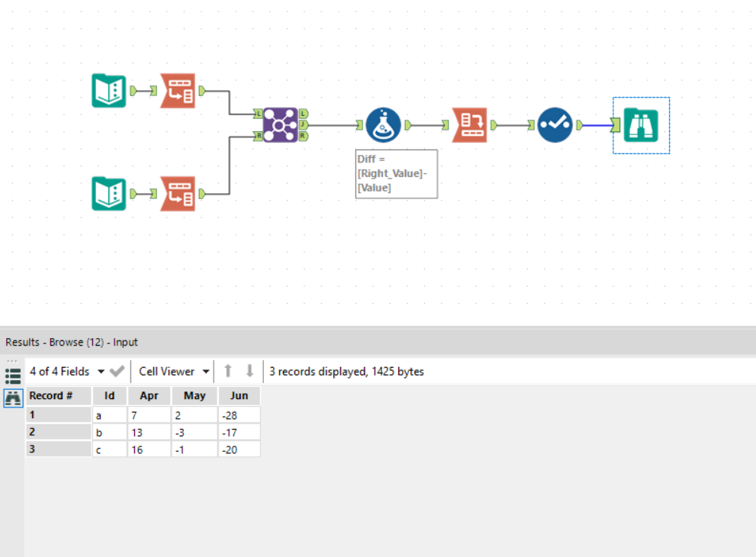This screenshot has height=557, width=756.
Task: Click the lower Transpose output anchor
Action: tap(202, 194)
